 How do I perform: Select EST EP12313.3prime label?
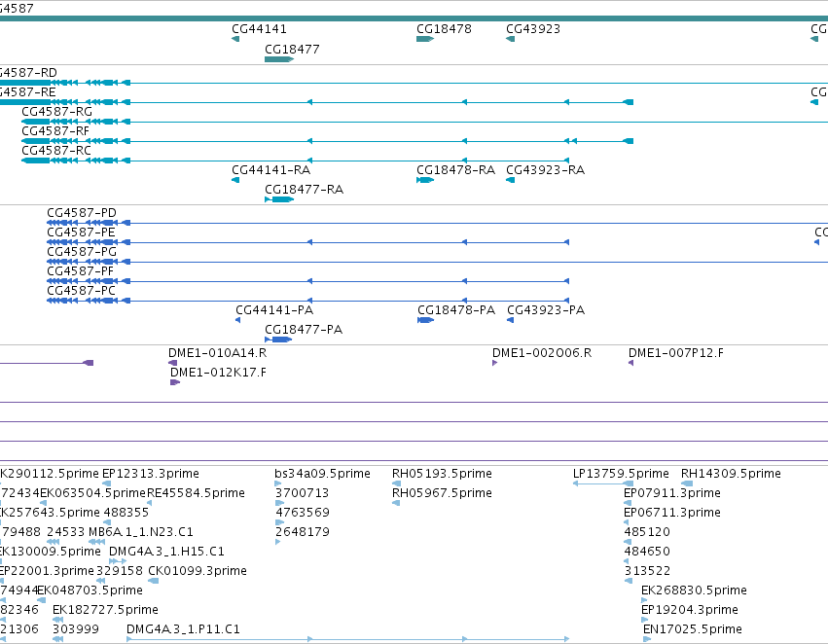[x=151, y=474]
